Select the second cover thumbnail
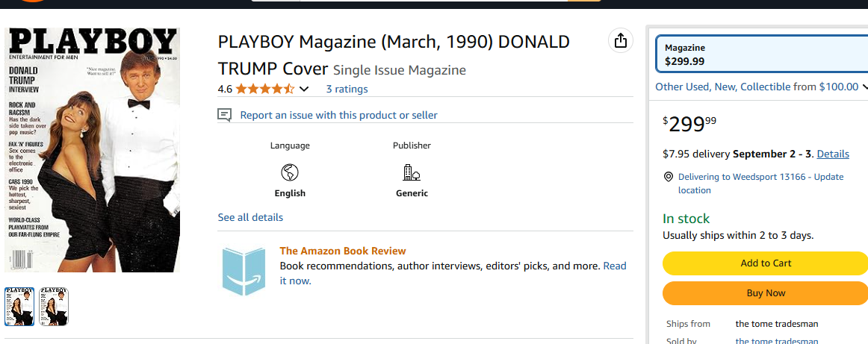The width and height of the screenshot is (868, 344). [x=54, y=306]
